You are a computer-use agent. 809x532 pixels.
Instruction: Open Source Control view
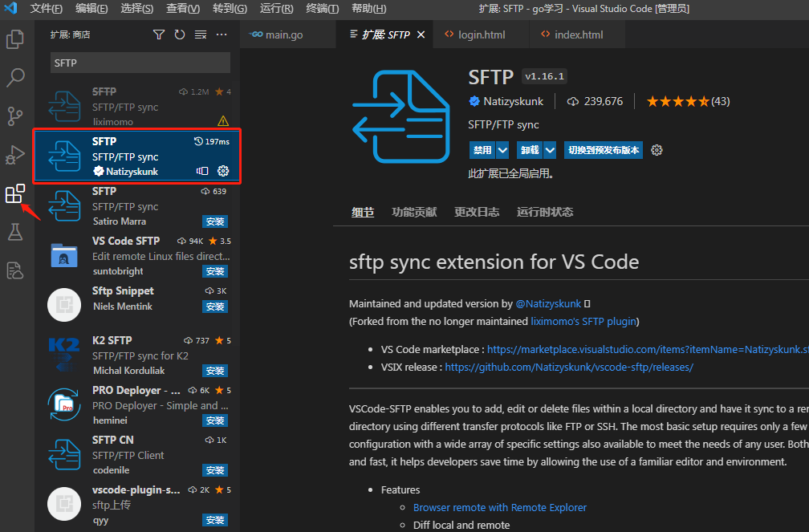coord(15,116)
